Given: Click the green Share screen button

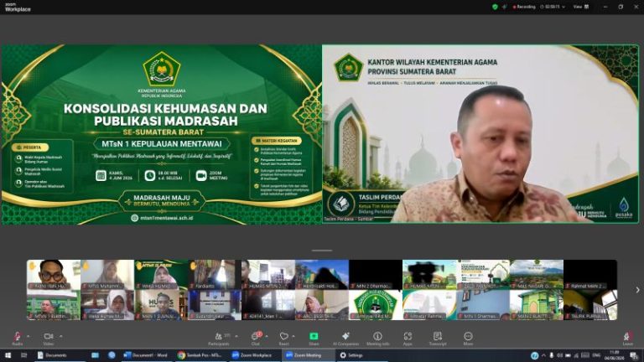Looking at the screenshot, I should pyautogui.click(x=314, y=339).
